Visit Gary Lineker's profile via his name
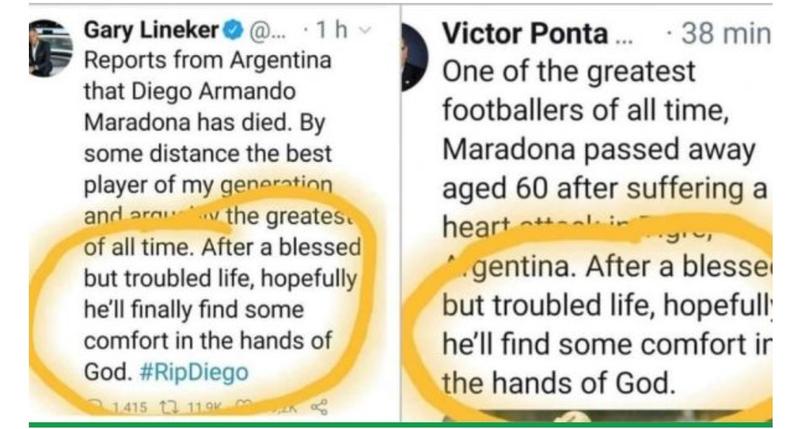 click(x=150, y=30)
